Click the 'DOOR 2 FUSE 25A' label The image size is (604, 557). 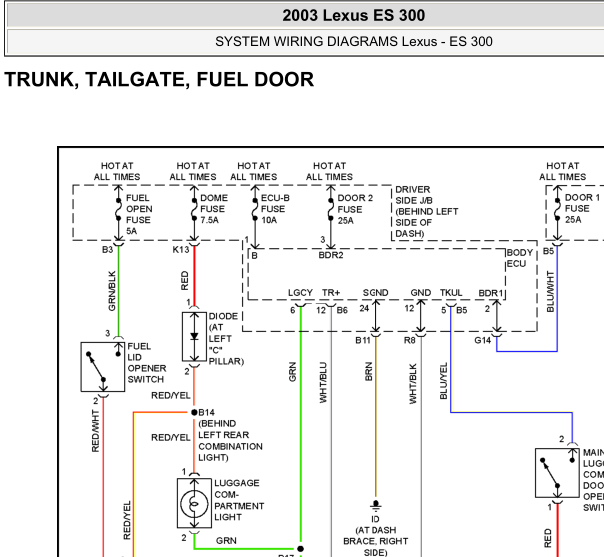pos(355,209)
